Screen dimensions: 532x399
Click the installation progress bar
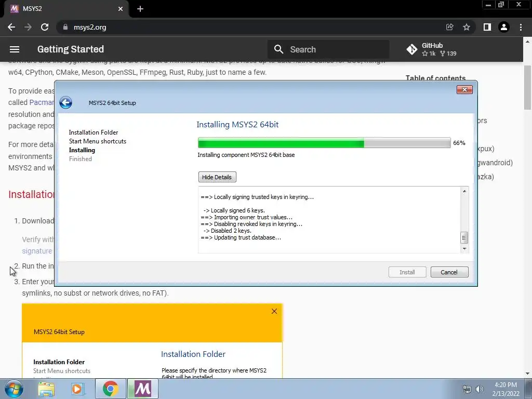(324, 143)
